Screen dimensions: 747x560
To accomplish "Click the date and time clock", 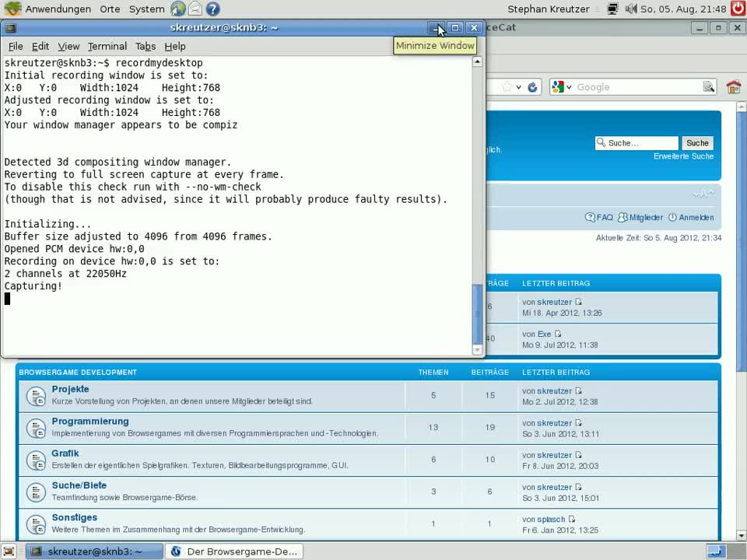I will (x=683, y=9).
